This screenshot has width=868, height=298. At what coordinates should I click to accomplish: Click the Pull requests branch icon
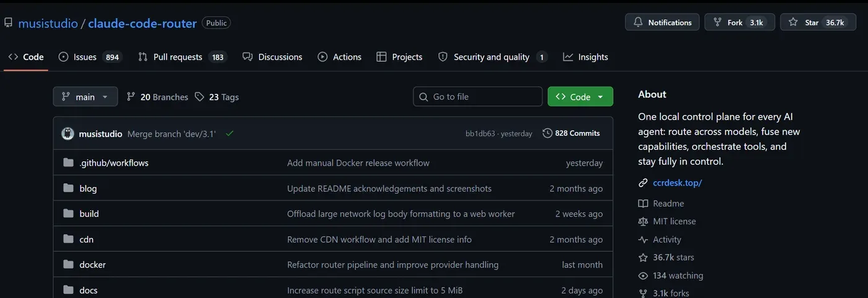click(x=143, y=57)
